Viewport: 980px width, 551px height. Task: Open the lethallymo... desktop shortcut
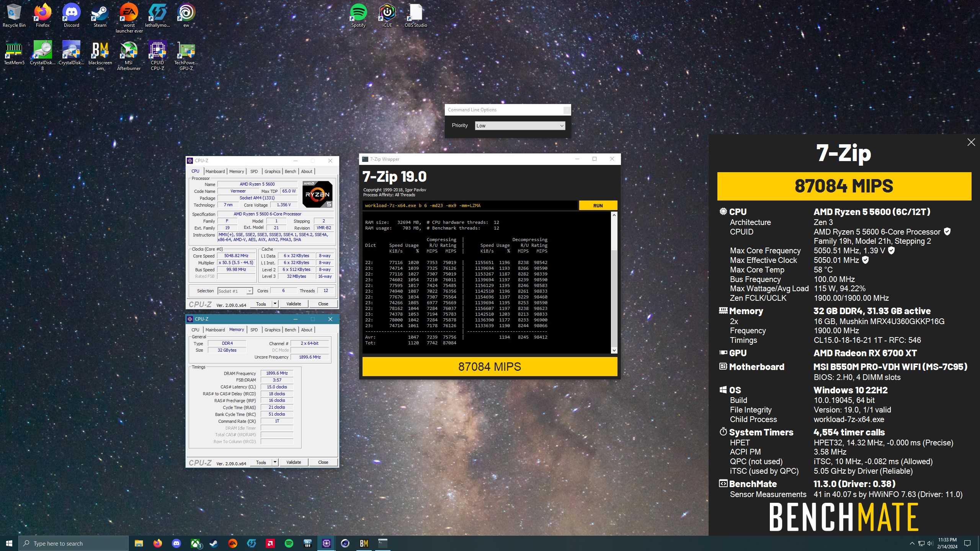(157, 16)
